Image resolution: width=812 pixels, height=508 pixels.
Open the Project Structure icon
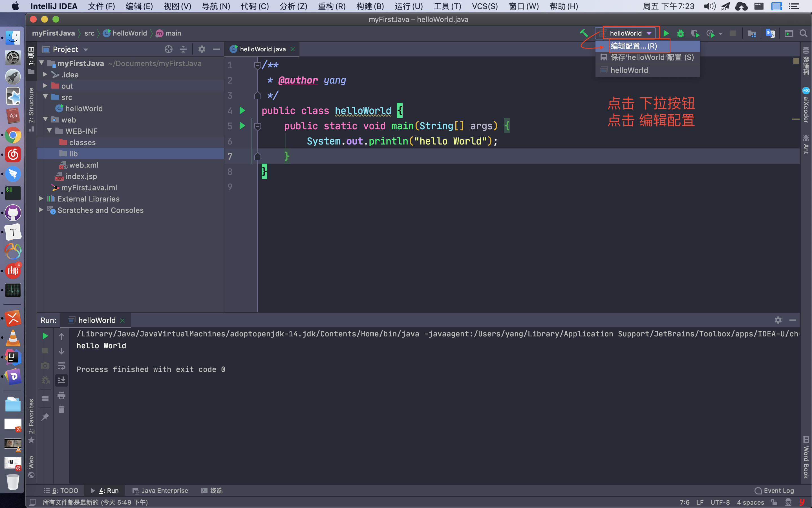pyautogui.click(x=752, y=33)
